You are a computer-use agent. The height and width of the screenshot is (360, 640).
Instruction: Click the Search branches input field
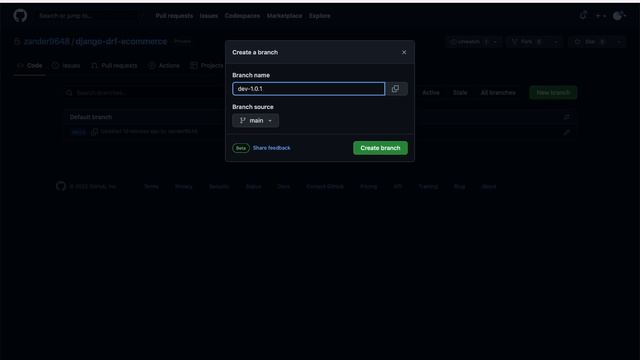click(x=144, y=93)
